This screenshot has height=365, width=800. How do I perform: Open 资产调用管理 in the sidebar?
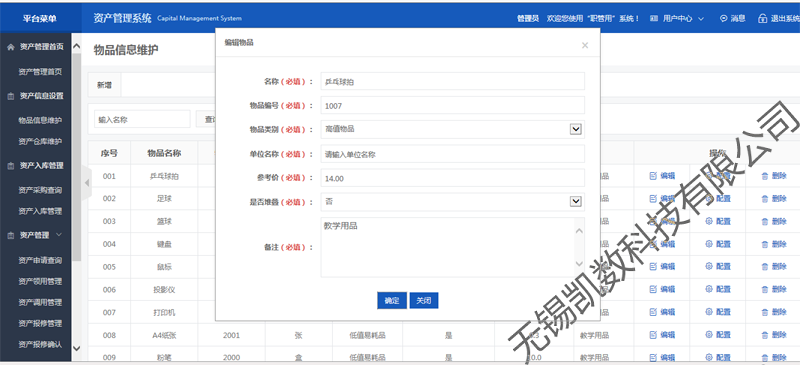pos(40,302)
